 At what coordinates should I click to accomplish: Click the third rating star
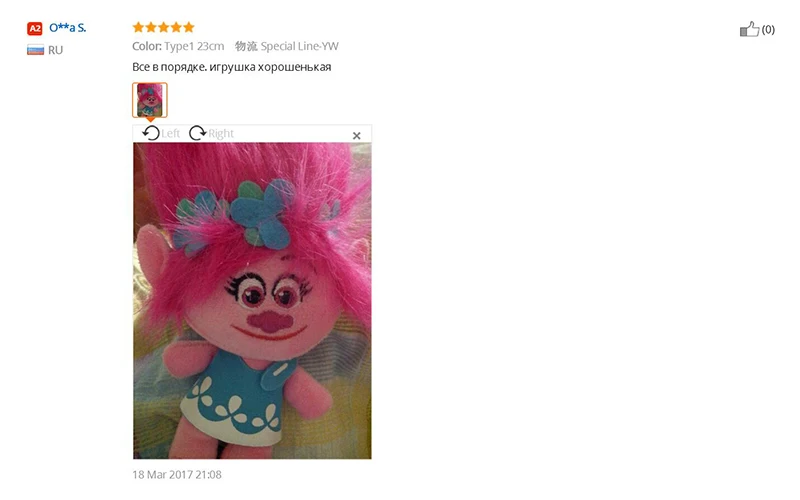pyautogui.click(x=163, y=27)
